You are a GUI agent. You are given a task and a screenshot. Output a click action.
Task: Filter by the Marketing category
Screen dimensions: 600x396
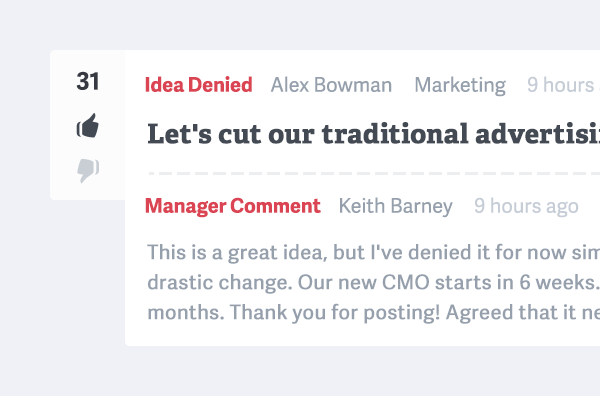pyautogui.click(x=460, y=85)
